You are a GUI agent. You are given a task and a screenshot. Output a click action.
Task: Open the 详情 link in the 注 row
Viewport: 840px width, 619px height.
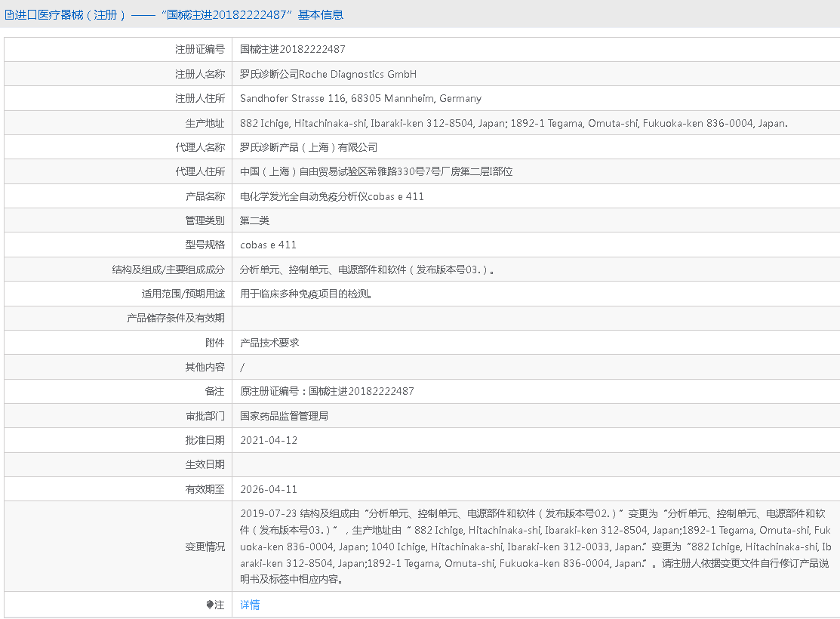tap(250, 605)
